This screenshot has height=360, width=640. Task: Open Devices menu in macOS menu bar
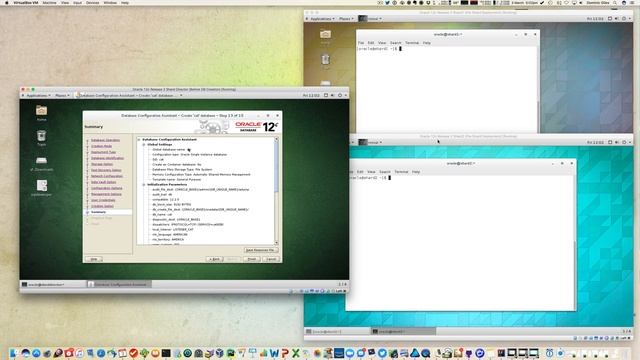93,3
